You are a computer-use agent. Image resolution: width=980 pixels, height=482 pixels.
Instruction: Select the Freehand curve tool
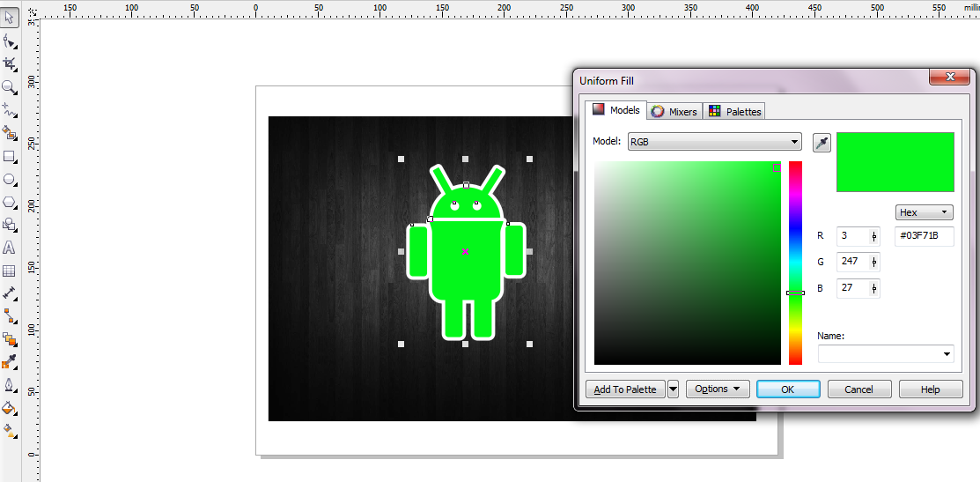coord(10,110)
